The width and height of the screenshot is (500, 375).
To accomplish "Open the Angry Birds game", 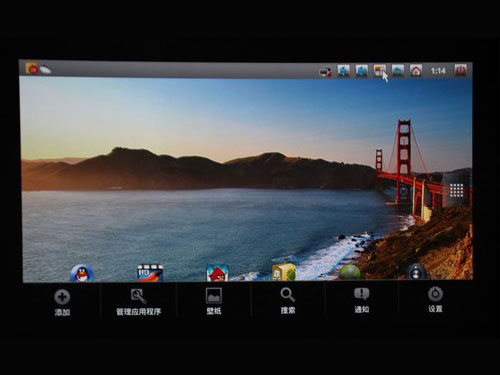I will (217, 273).
